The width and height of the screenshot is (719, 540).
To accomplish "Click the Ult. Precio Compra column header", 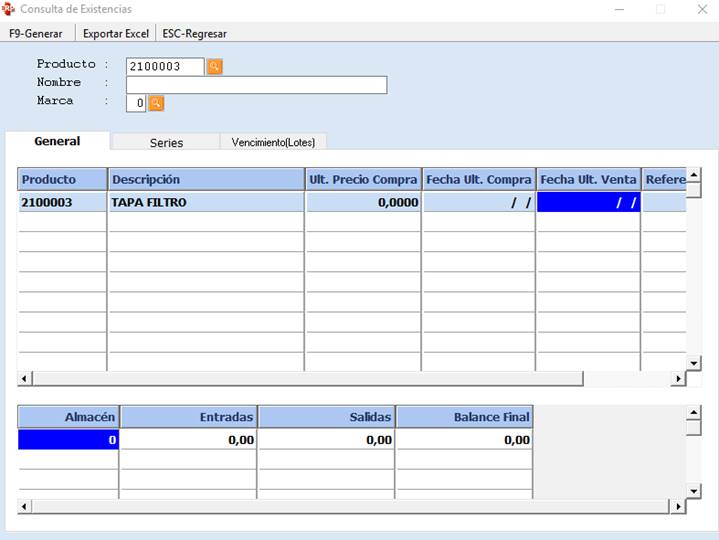I will point(363,179).
